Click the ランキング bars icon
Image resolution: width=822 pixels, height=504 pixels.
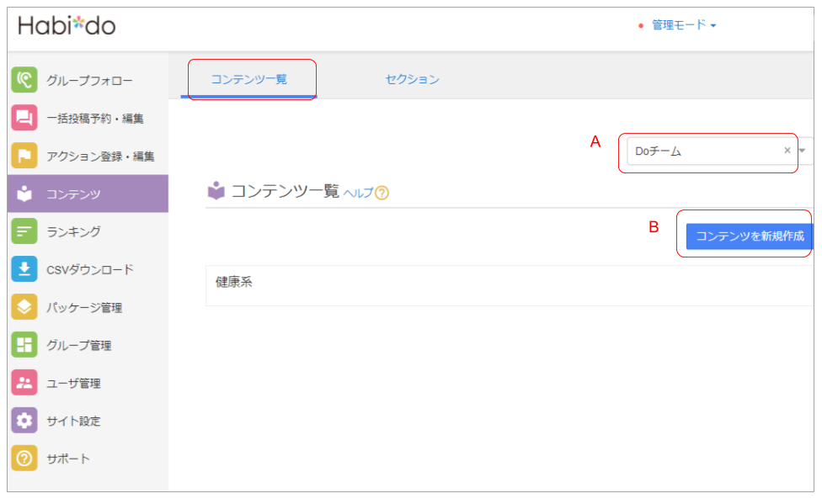click(24, 231)
